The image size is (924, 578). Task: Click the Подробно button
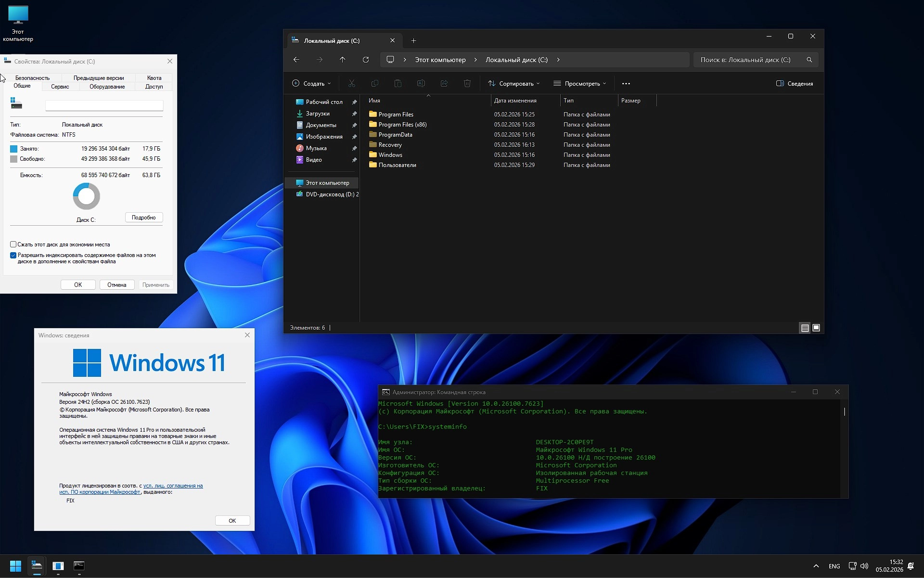(144, 218)
